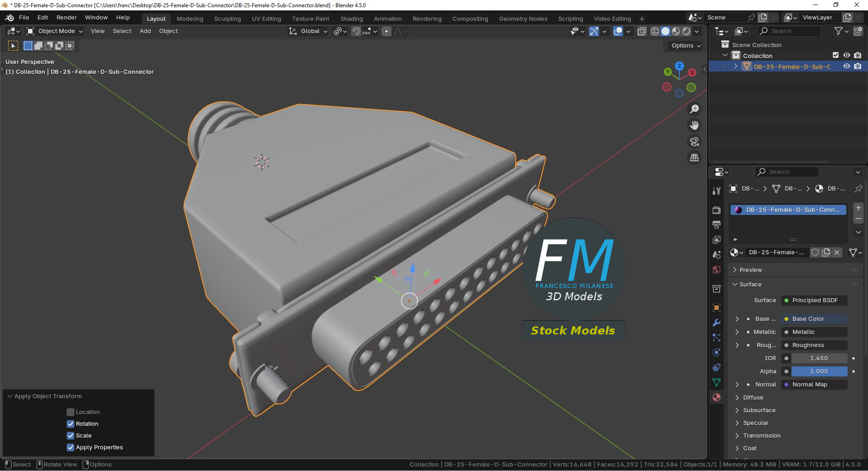
Task: Open the Tool properties tab
Action: tap(717, 191)
